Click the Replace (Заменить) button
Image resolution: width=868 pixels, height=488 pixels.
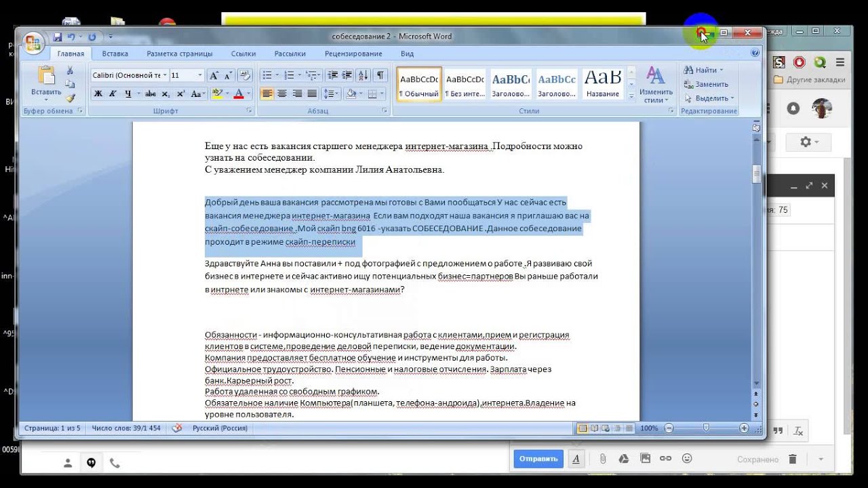click(706, 84)
